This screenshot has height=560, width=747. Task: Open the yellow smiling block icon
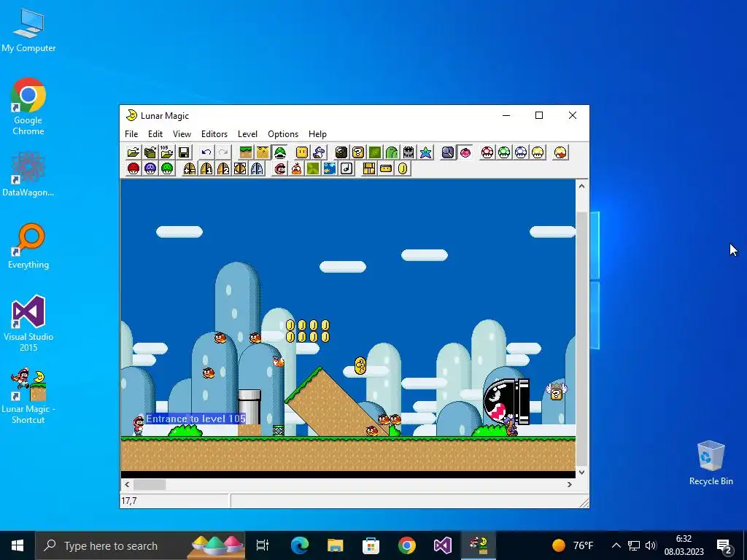click(302, 152)
